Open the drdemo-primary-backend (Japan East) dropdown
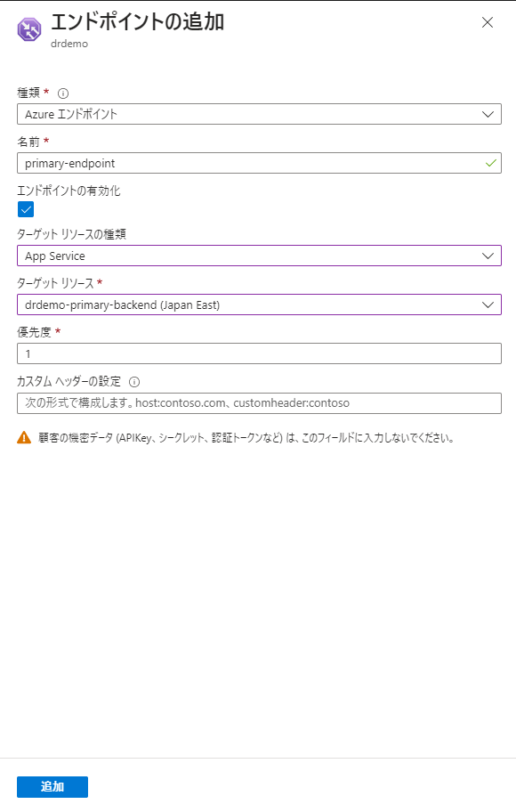Screen dimensions: 516x812 point(259,304)
